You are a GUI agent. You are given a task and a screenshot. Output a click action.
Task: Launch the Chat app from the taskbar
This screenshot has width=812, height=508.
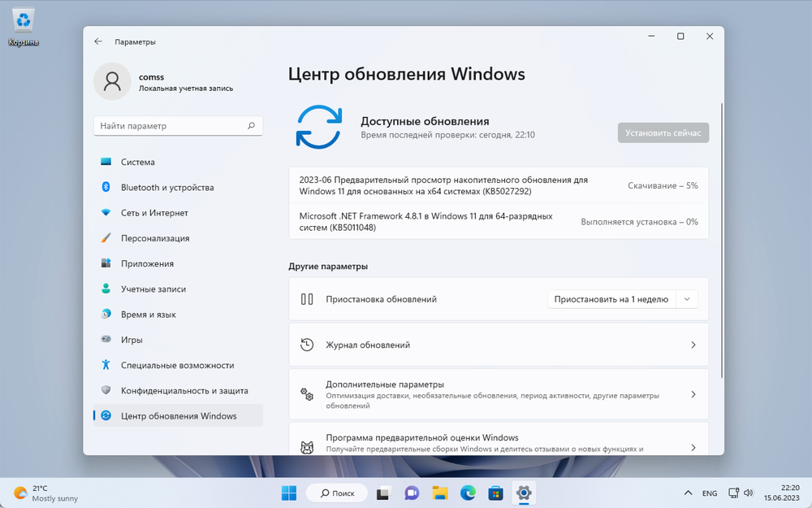tap(412, 493)
